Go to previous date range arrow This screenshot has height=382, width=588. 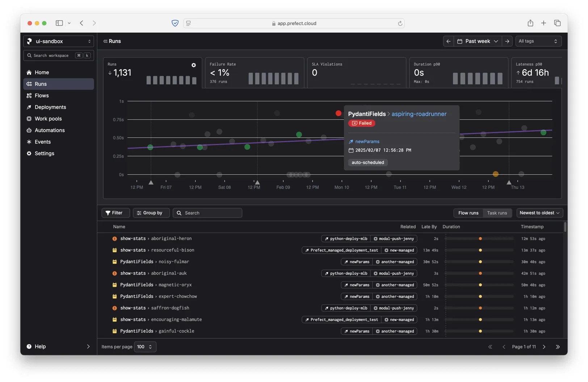448,41
